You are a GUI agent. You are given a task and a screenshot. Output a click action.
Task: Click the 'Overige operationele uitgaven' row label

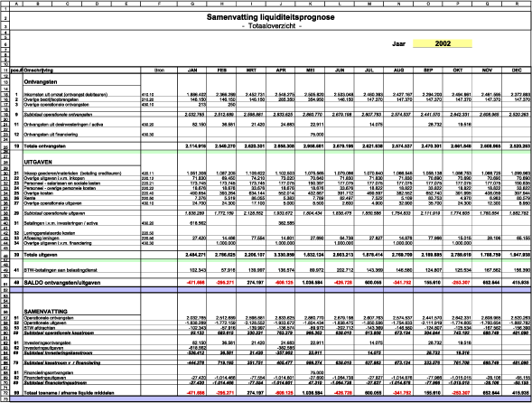coord(52,203)
